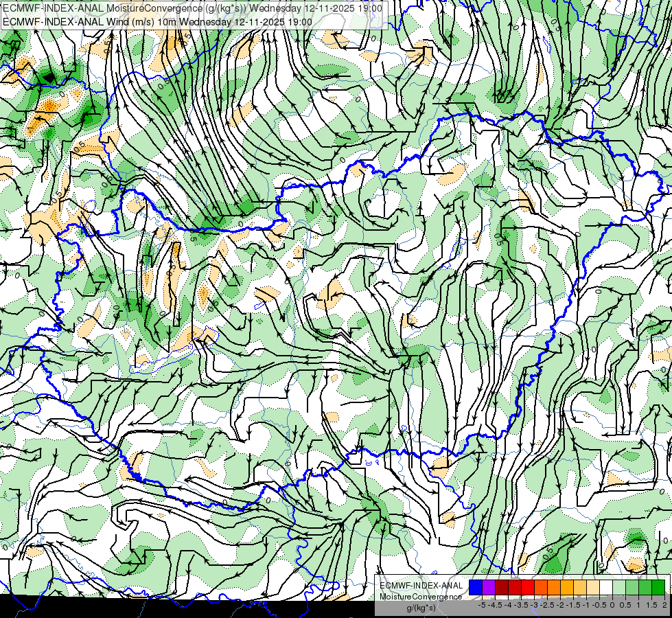The height and width of the screenshot is (618, 672).
Task: Pick the legend swatch between -4 and -3.5
Action: click(515, 587)
